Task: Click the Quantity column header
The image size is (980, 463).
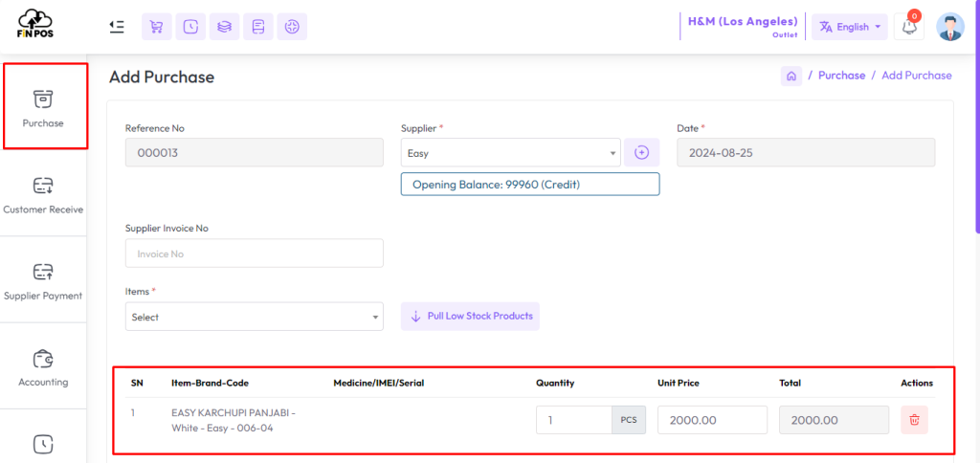Action: tap(555, 383)
